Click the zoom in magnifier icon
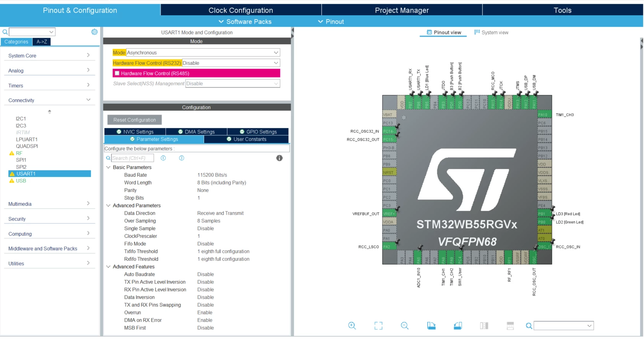644x339 pixels. pos(352,326)
